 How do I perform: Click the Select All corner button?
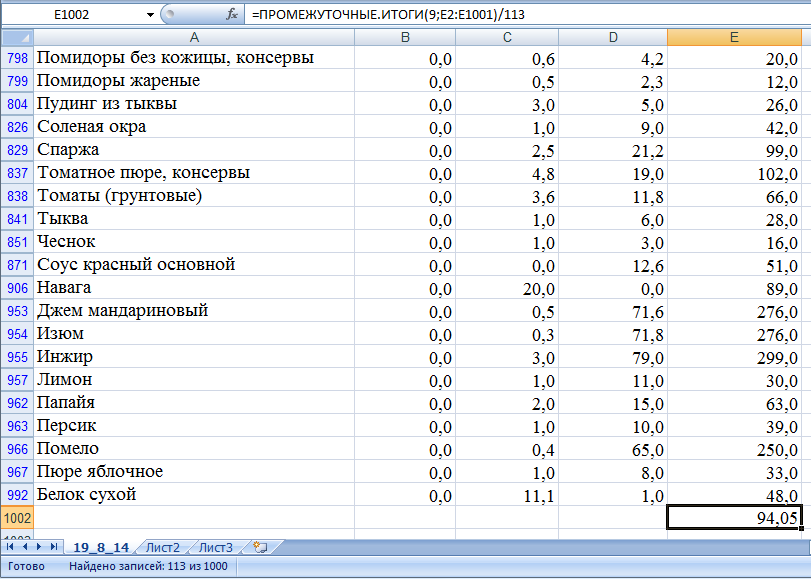pos(17,37)
